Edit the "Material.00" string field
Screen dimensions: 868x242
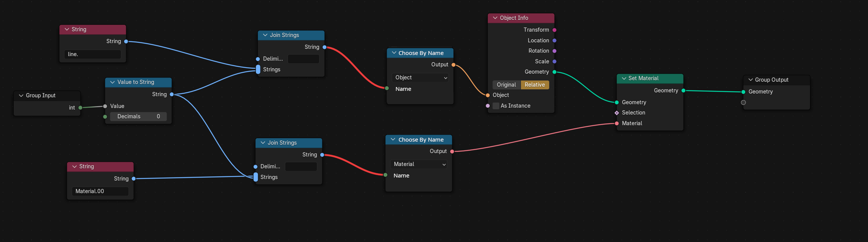[100, 191]
